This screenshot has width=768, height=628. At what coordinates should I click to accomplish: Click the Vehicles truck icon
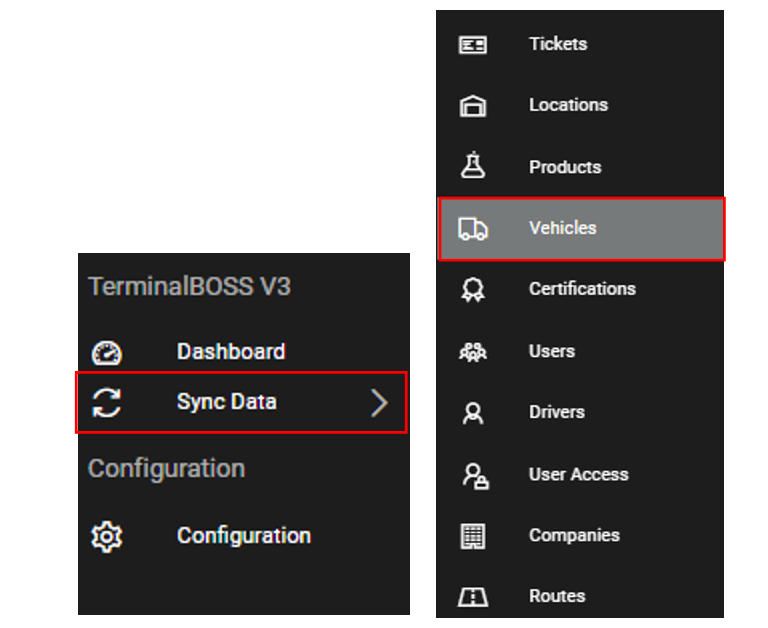(x=473, y=229)
